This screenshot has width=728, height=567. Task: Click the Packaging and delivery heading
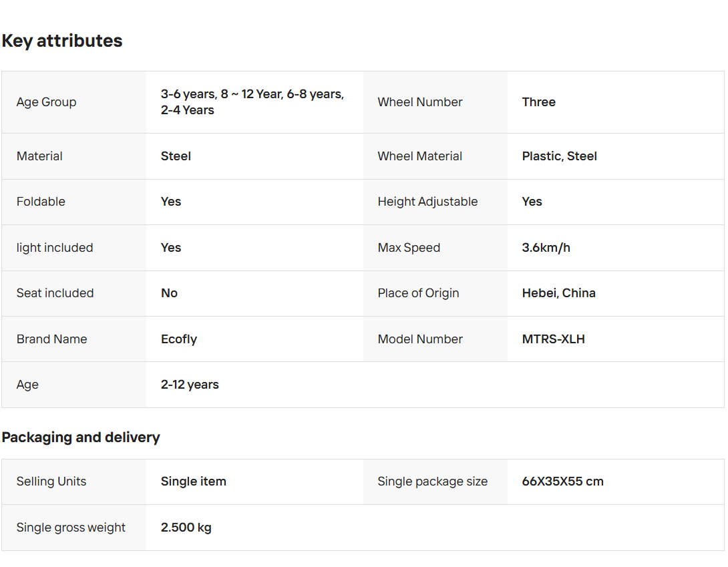(x=81, y=437)
